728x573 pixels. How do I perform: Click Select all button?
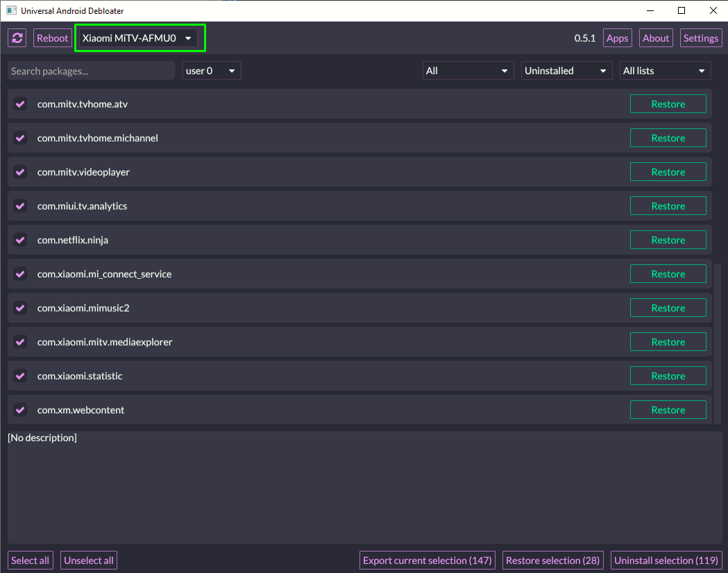pyautogui.click(x=30, y=560)
